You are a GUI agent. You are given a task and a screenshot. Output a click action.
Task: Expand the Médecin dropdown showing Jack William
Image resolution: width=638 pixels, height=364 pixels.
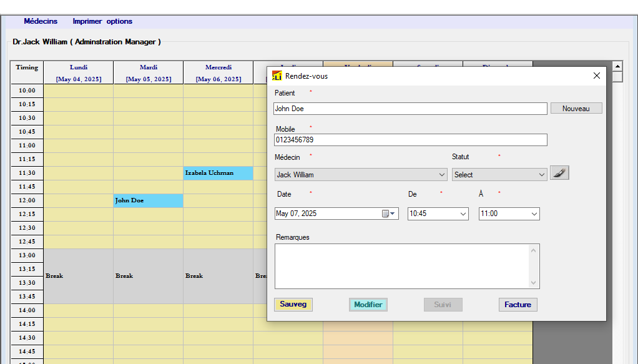coord(441,175)
